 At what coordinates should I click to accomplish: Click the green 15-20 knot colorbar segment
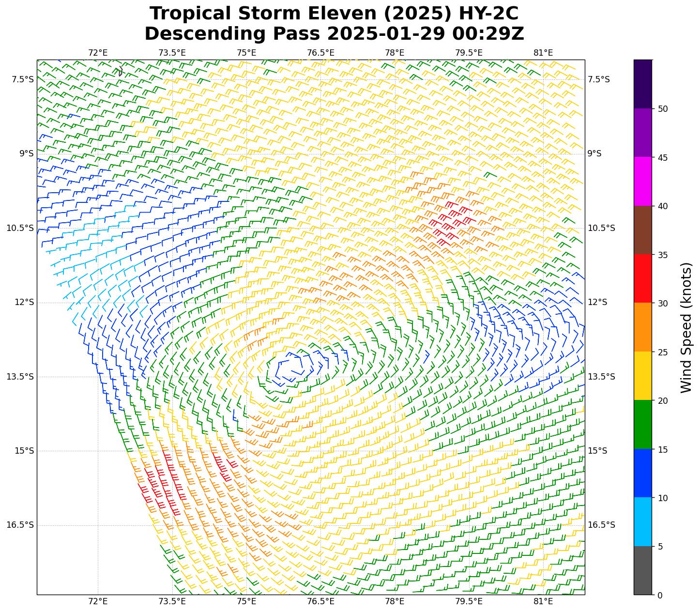(642, 424)
